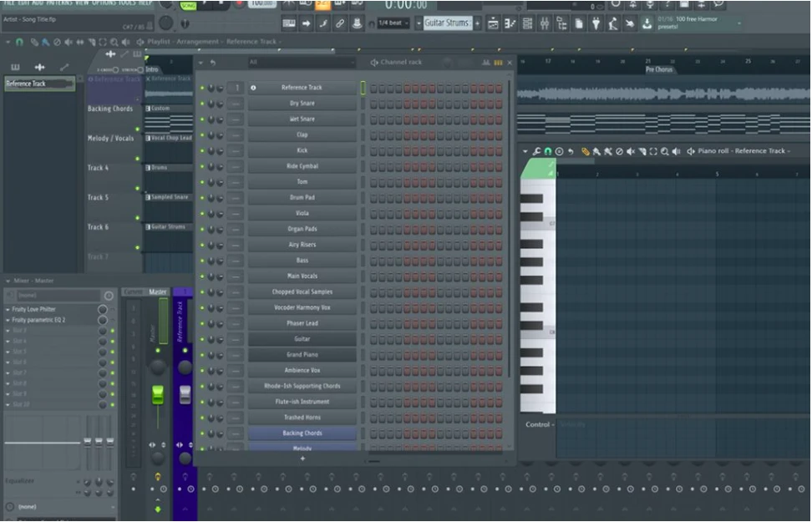This screenshot has width=812, height=522.
Task: Click the graph editor icon in Channel rack
Action: [x=486, y=63]
